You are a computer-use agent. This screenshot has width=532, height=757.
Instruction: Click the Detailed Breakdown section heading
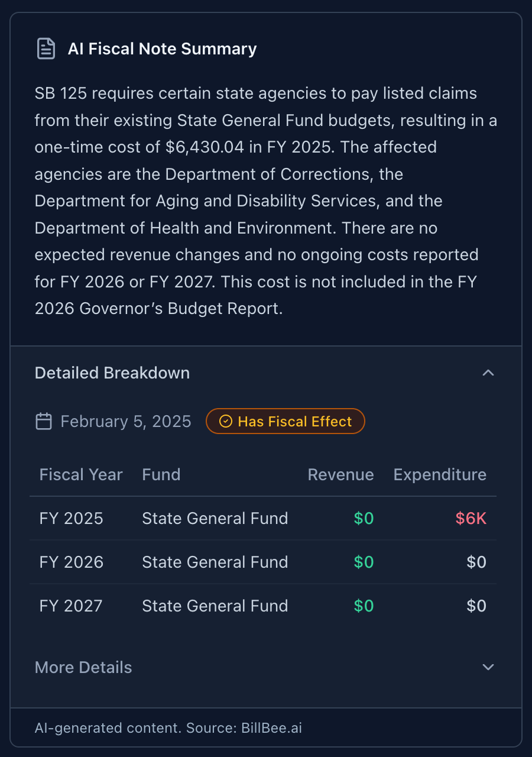coord(112,373)
